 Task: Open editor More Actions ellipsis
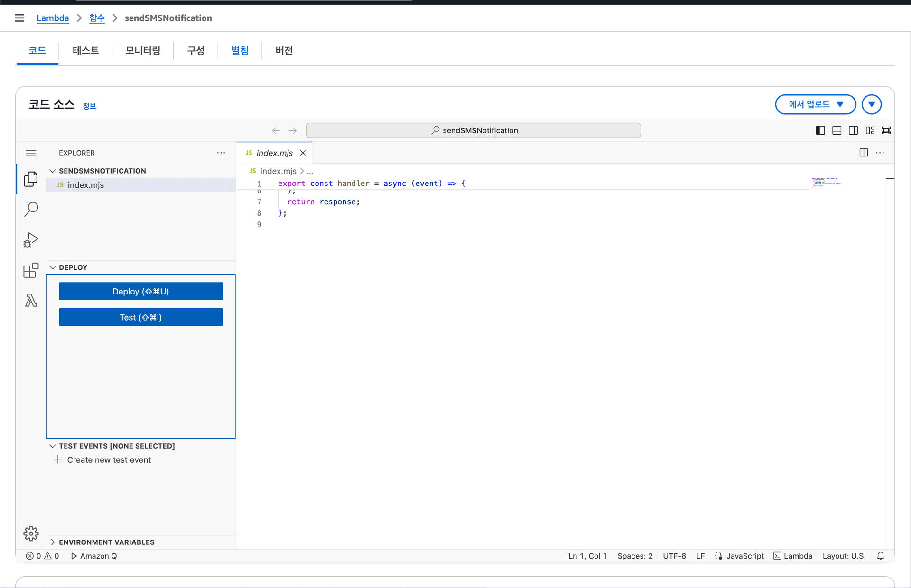pos(880,153)
